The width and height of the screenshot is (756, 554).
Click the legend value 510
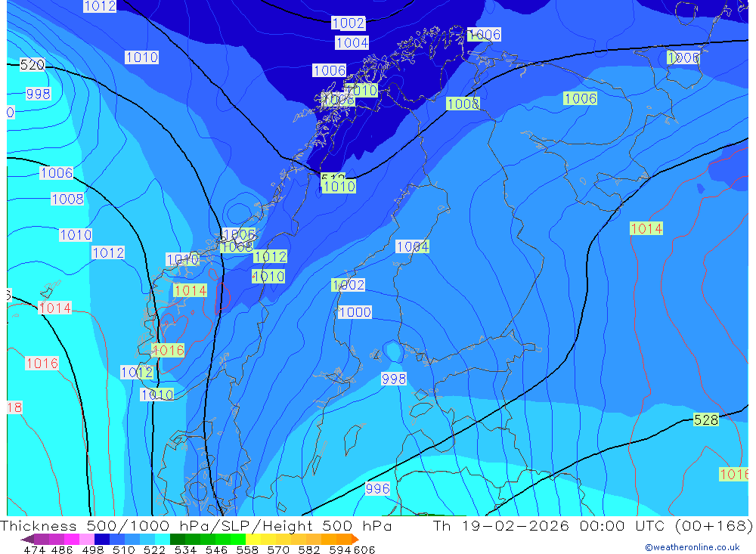click(x=123, y=550)
